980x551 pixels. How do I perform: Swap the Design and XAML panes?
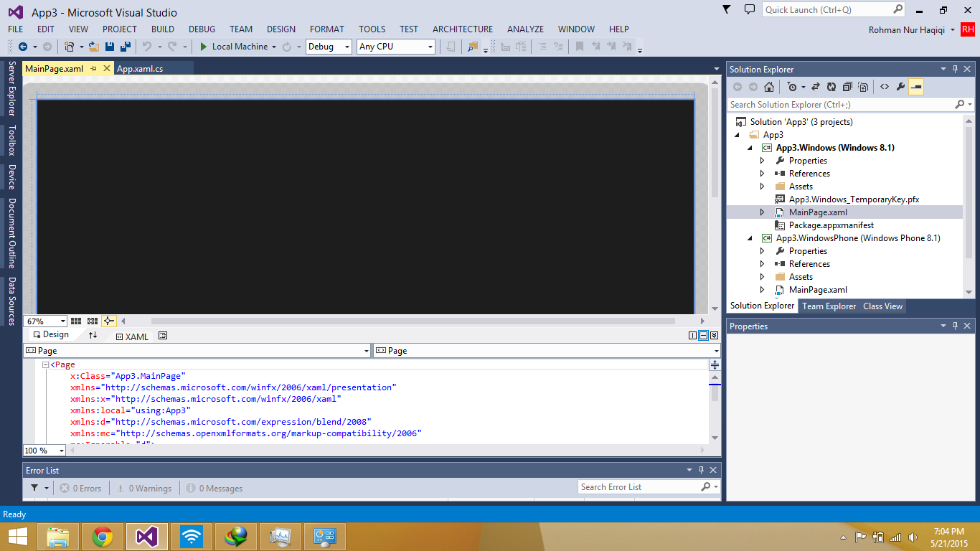pos(93,335)
